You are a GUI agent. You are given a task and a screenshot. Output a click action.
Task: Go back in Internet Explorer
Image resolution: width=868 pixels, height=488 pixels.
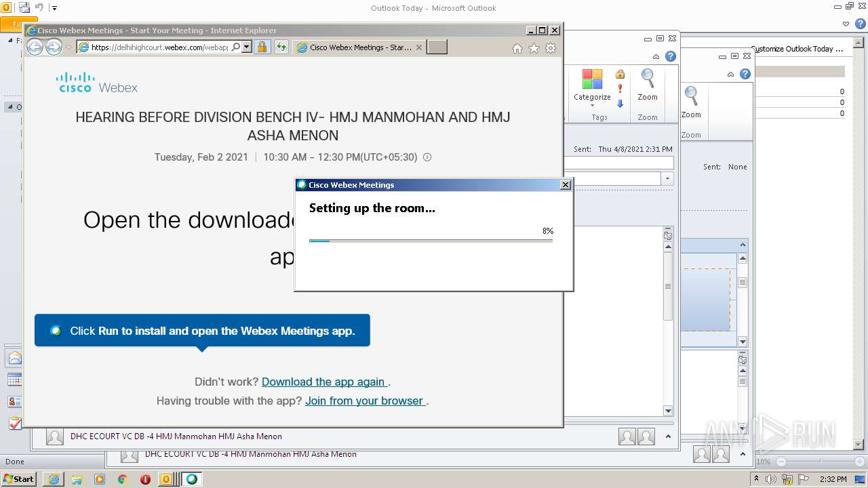(35, 47)
